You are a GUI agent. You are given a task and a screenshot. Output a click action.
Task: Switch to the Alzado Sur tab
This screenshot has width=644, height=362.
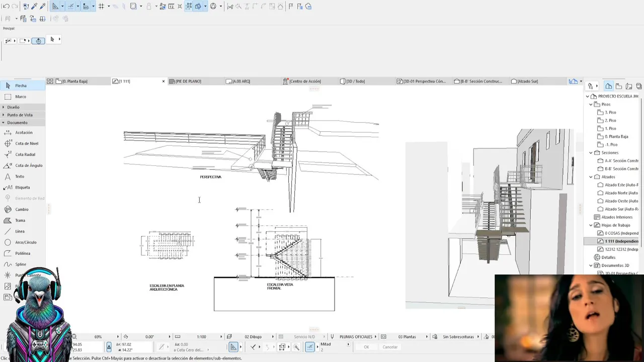pos(537,81)
